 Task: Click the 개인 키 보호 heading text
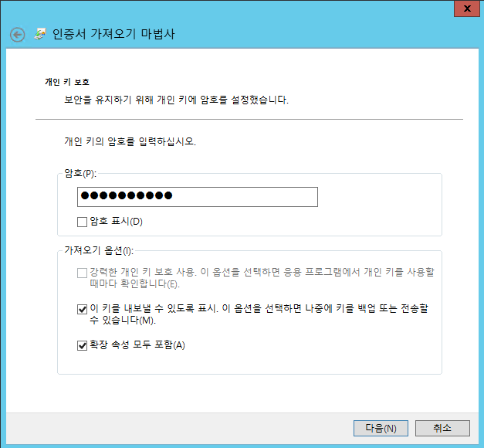click(x=67, y=82)
